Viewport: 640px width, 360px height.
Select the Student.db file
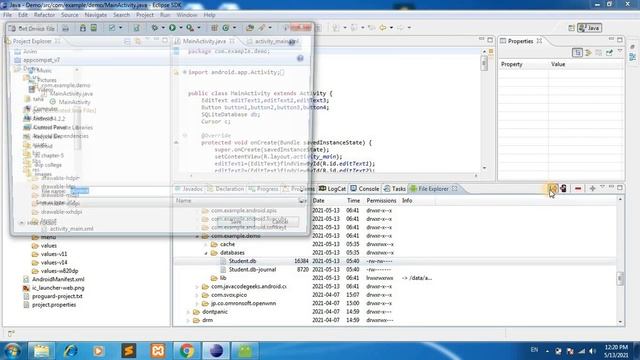point(242,261)
